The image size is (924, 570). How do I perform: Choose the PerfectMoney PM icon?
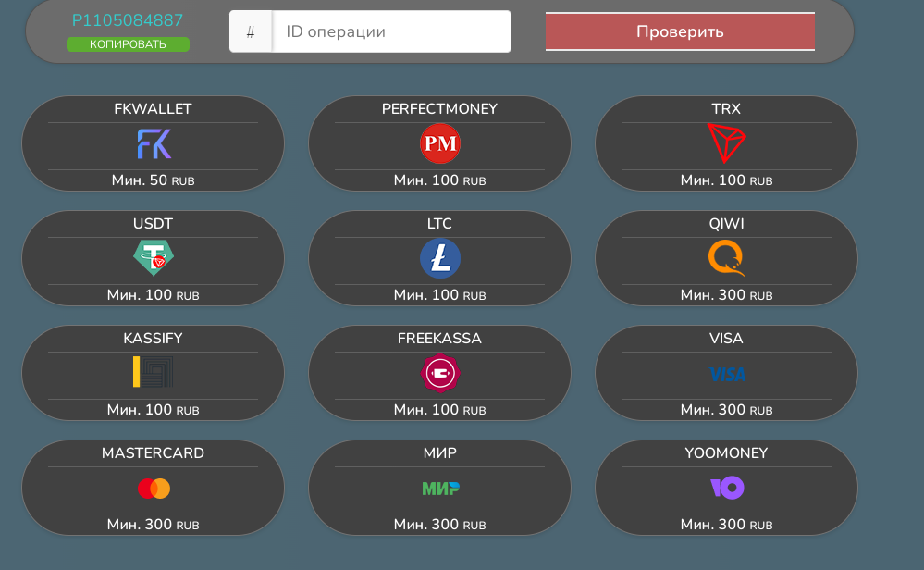(x=439, y=143)
